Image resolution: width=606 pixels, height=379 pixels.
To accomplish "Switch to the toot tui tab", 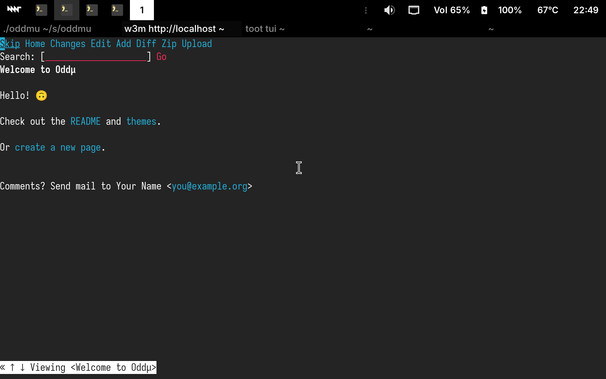I will pyautogui.click(x=265, y=29).
